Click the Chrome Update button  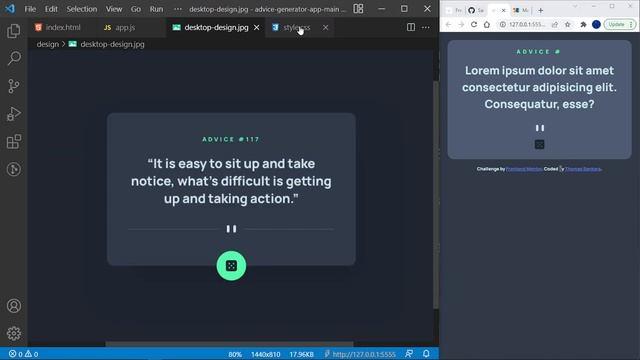pyautogui.click(x=620, y=24)
